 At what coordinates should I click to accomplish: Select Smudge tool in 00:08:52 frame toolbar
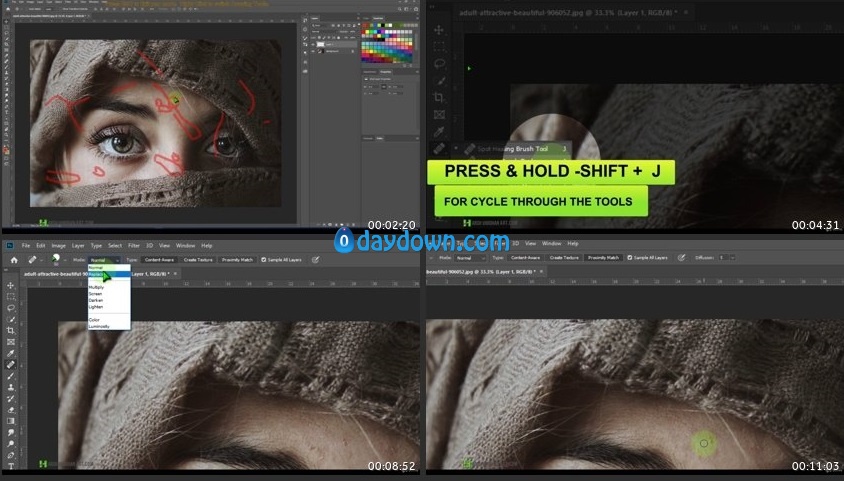click(11, 432)
